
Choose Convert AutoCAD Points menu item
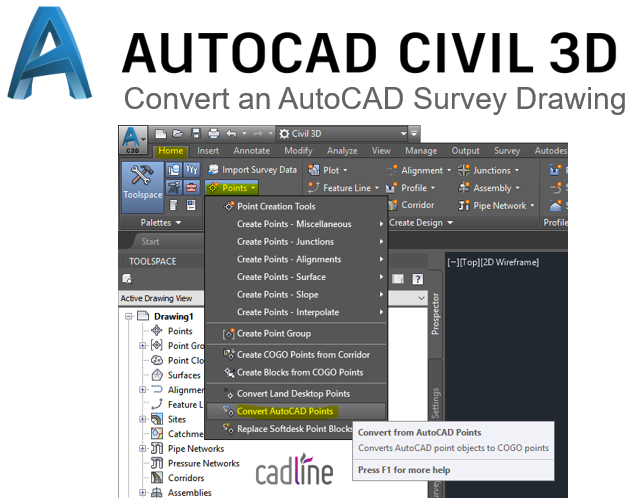click(x=296, y=411)
